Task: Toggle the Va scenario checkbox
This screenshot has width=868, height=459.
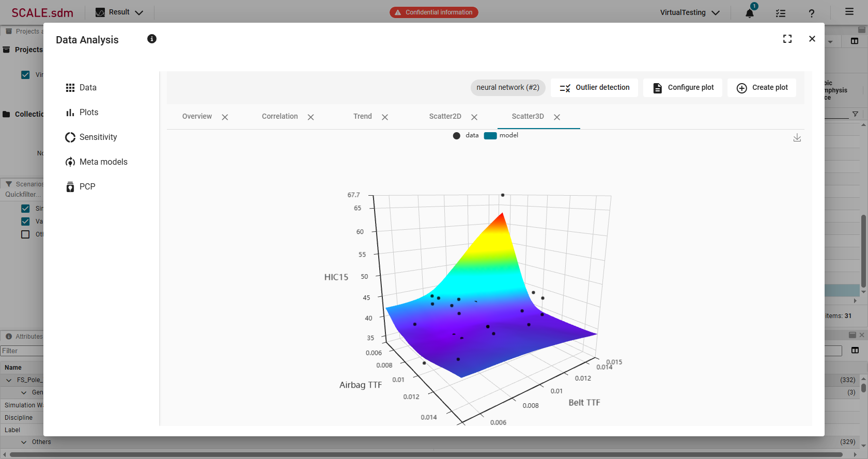Action: [x=25, y=221]
